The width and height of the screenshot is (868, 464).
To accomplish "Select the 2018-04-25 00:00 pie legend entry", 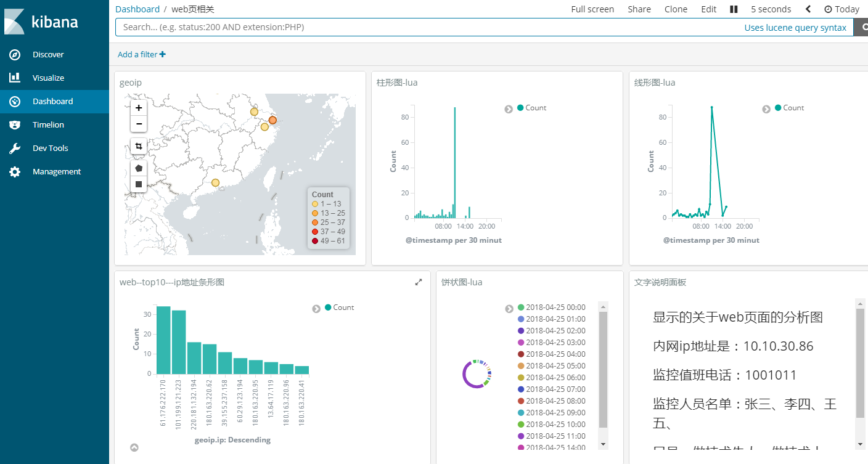I will [x=551, y=307].
